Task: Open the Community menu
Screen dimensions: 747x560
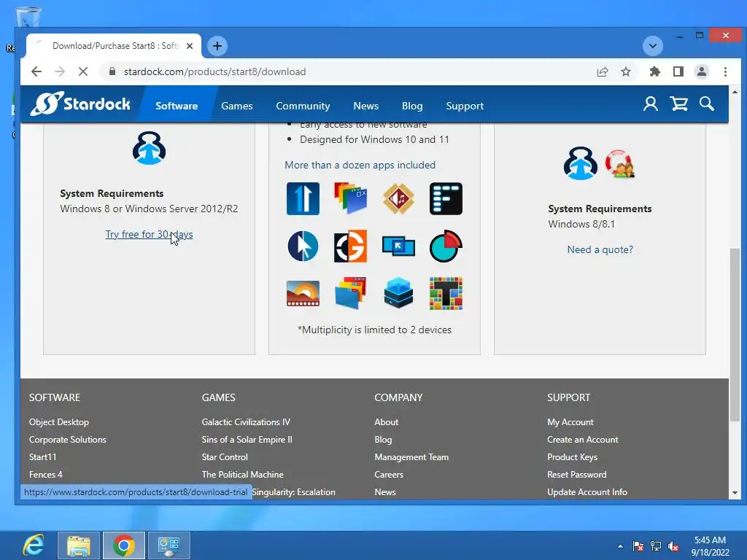Action: point(303,106)
